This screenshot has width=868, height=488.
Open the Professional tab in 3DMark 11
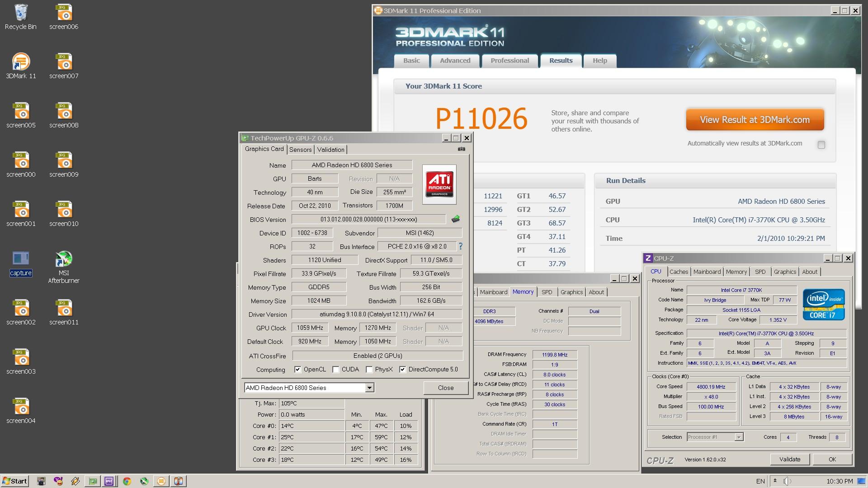(x=509, y=61)
